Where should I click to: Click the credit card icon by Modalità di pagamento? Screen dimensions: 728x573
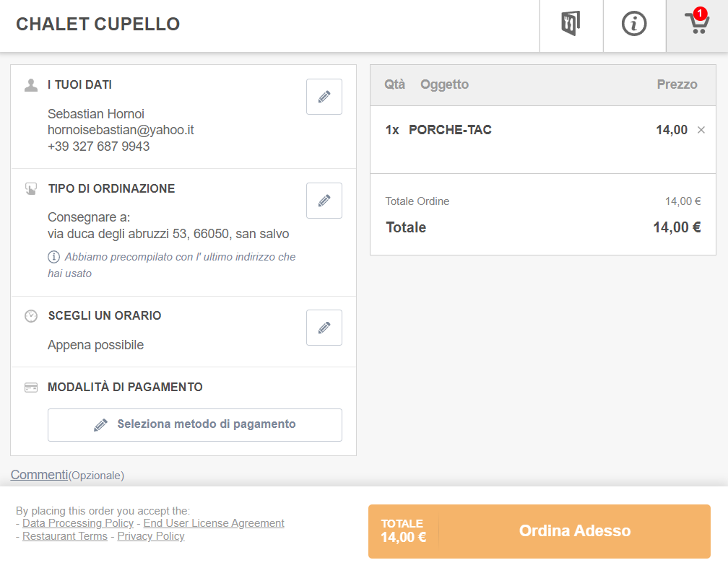click(31, 388)
